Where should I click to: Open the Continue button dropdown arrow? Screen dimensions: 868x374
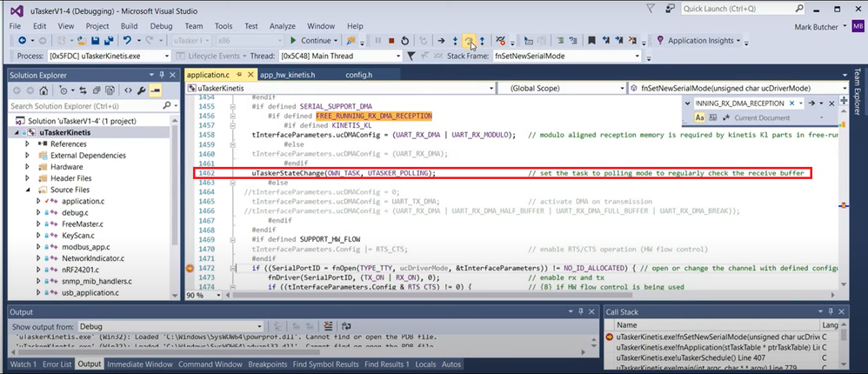(x=336, y=40)
